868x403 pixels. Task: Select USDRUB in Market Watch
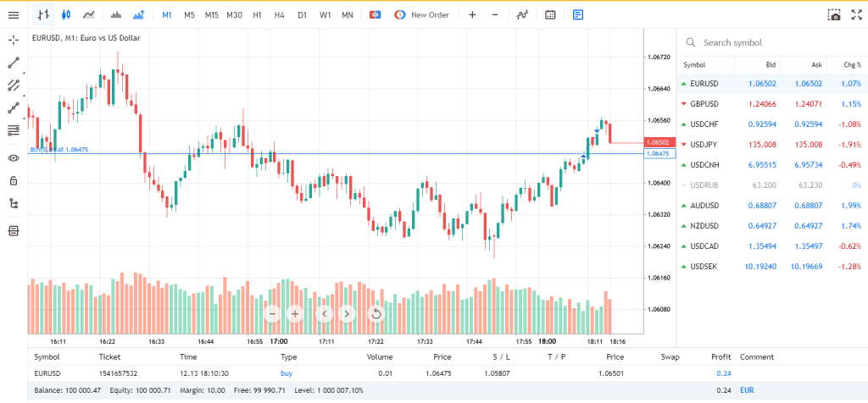(772, 185)
